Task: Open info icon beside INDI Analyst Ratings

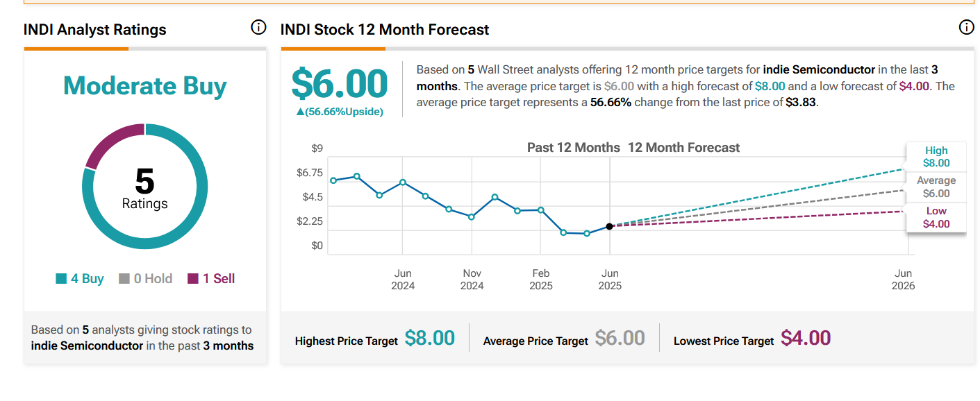Action: pos(258,28)
